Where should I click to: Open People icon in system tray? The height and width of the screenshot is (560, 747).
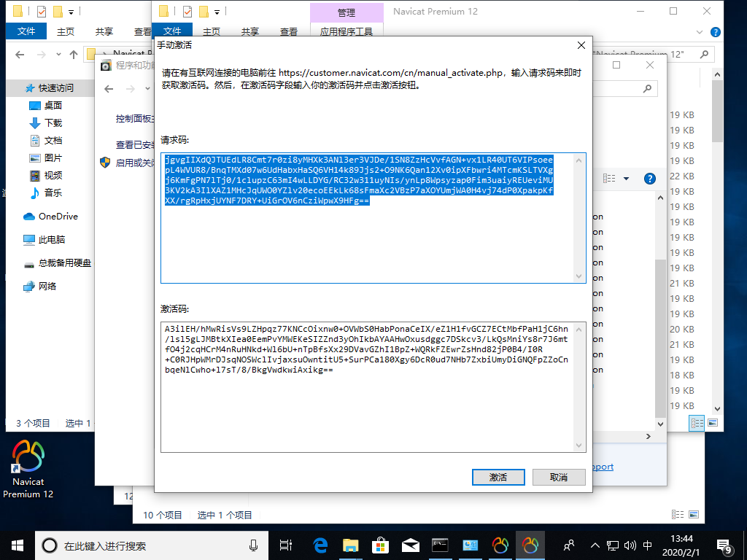(568, 545)
